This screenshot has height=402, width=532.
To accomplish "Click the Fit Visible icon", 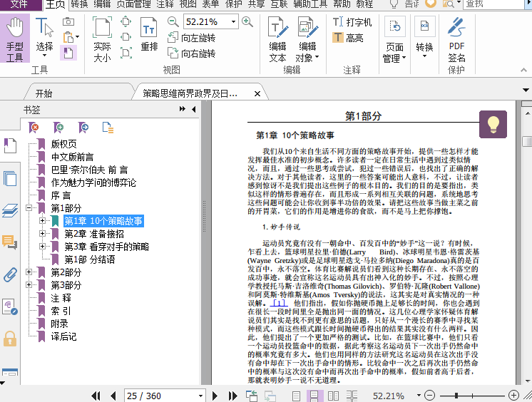I will (126, 53).
